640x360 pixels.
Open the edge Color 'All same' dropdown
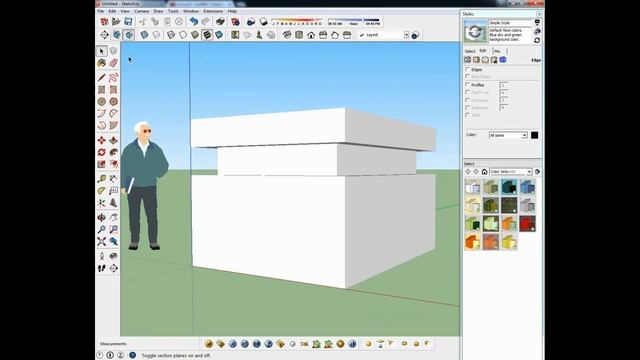(x=508, y=135)
